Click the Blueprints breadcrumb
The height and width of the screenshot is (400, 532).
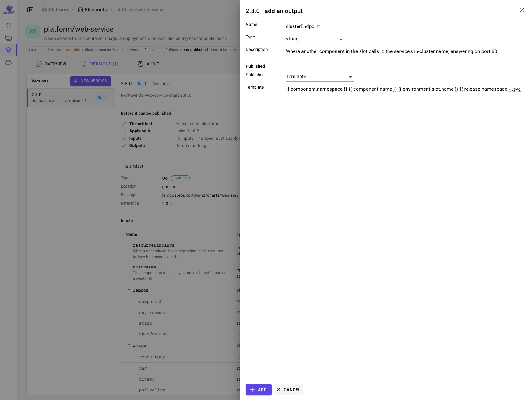[x=93, y=10]
